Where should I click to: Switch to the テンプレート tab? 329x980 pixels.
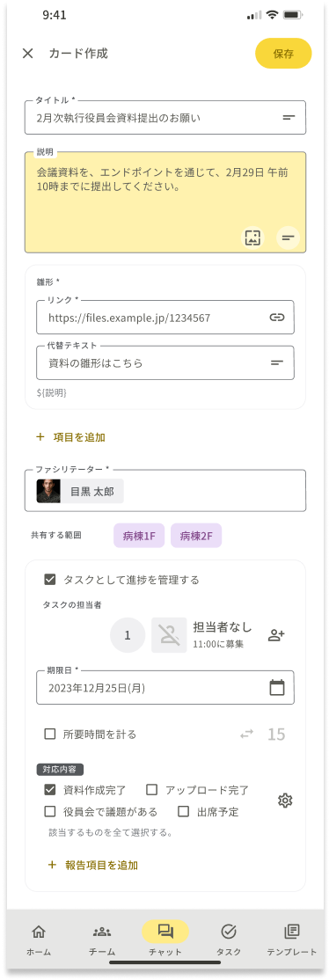pyautogui.click(x=291, y=940)
